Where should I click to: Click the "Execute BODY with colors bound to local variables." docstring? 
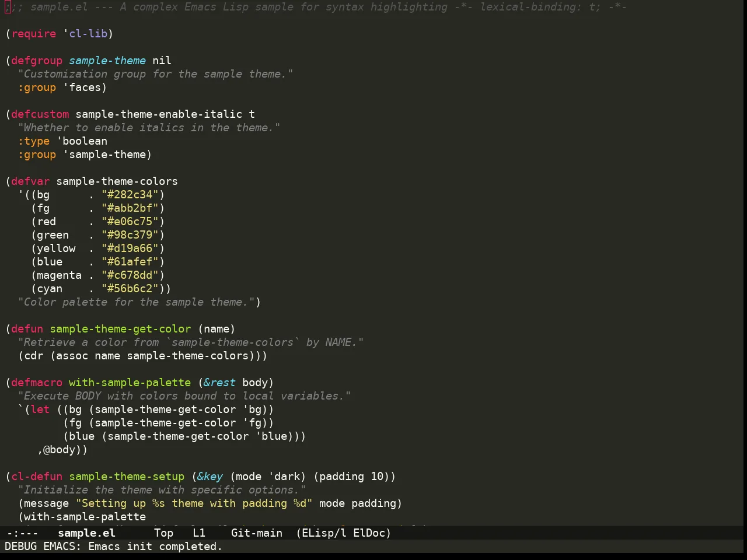(x=184, y=396)
